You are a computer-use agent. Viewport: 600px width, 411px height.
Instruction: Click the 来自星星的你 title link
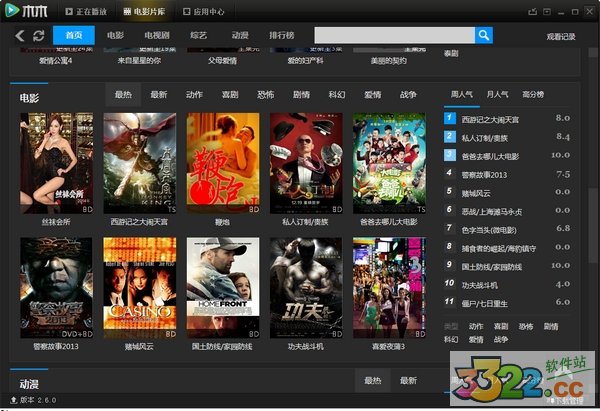[x=139, y=60]
